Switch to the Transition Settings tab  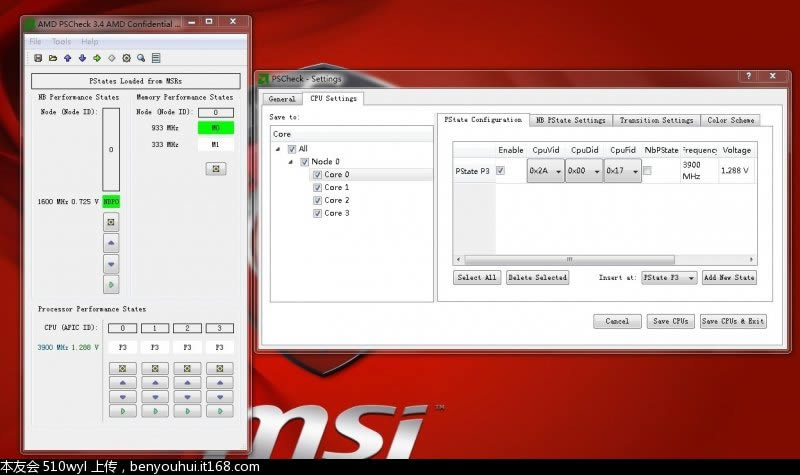point(656,120)
